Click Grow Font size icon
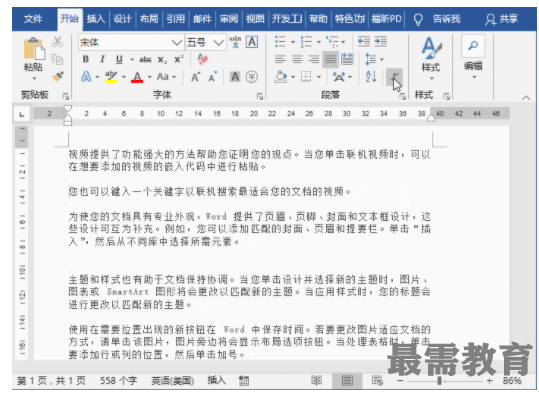The height and width of the screenshot is (399, 539). point(196,77)
